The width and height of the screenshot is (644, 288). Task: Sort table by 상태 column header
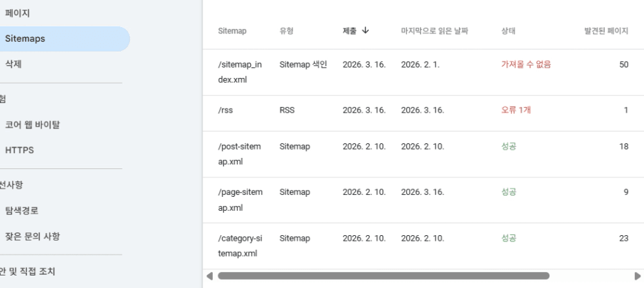tap(508, 31)
